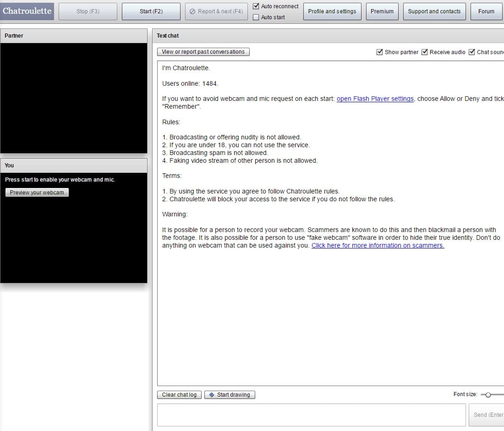The width and height of the screenshot is (504, 431).
Task: Click the chat message input field
Action: (311, 415)
